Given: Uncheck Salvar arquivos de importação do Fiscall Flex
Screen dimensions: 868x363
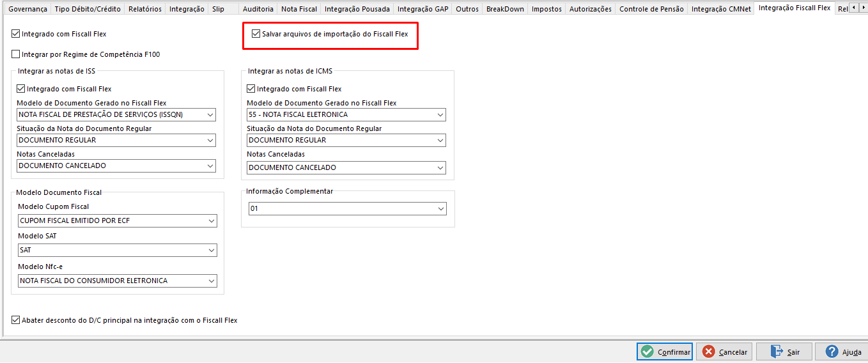Looking at the screenshot, I should (256, 33).
